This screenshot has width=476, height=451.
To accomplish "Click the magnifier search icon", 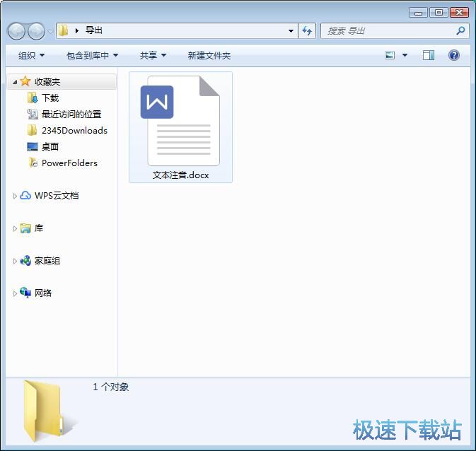I will tap(460, 30).
